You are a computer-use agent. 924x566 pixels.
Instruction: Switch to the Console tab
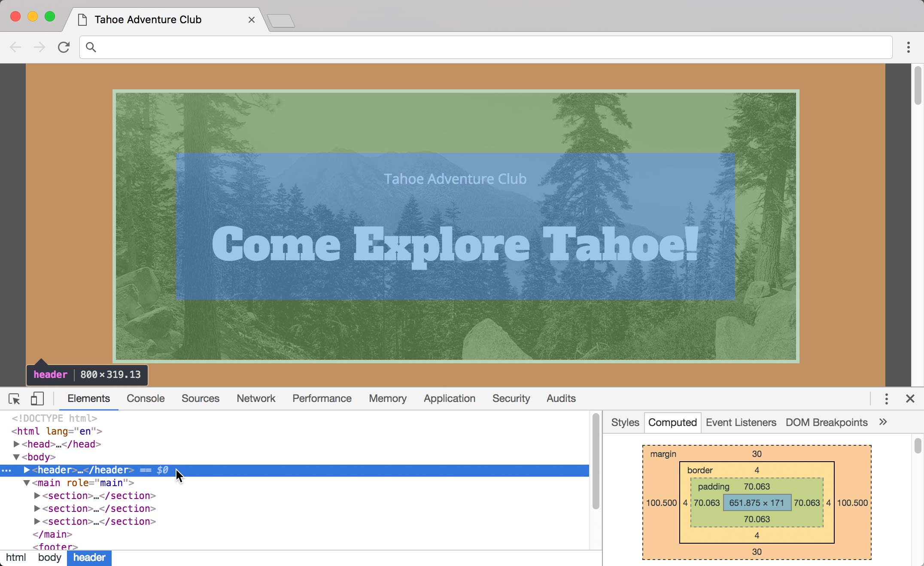[146, 399]
